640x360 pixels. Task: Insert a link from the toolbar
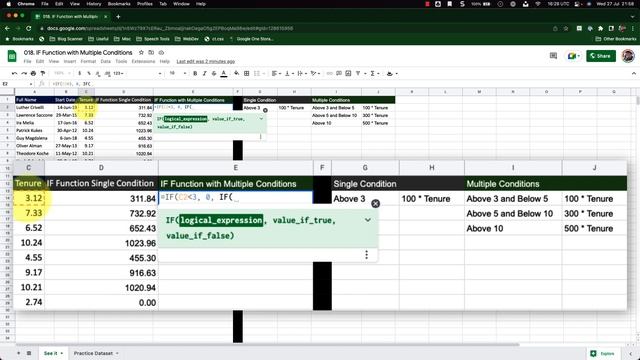(329, 73)
